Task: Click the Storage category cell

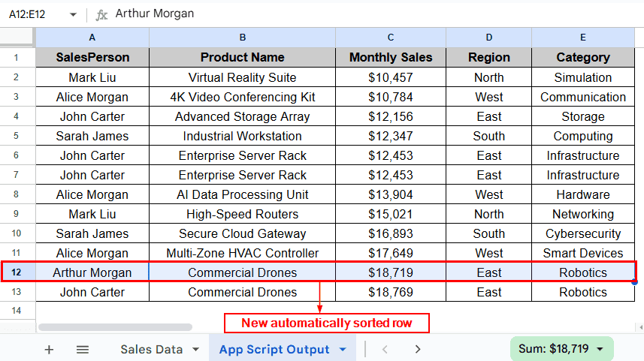Action: pyautogui.click(x=583, y=116)
